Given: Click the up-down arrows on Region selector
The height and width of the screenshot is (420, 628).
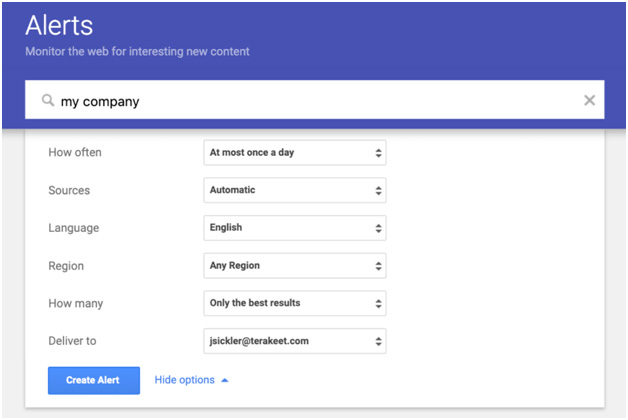Looking at the screenshot, I should tap(378, 266).
